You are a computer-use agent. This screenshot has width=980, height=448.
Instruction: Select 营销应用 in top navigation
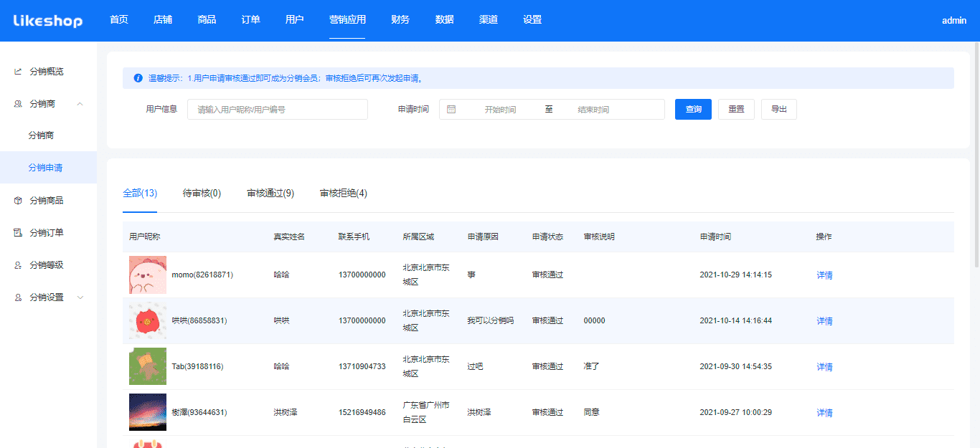point(347,20)
